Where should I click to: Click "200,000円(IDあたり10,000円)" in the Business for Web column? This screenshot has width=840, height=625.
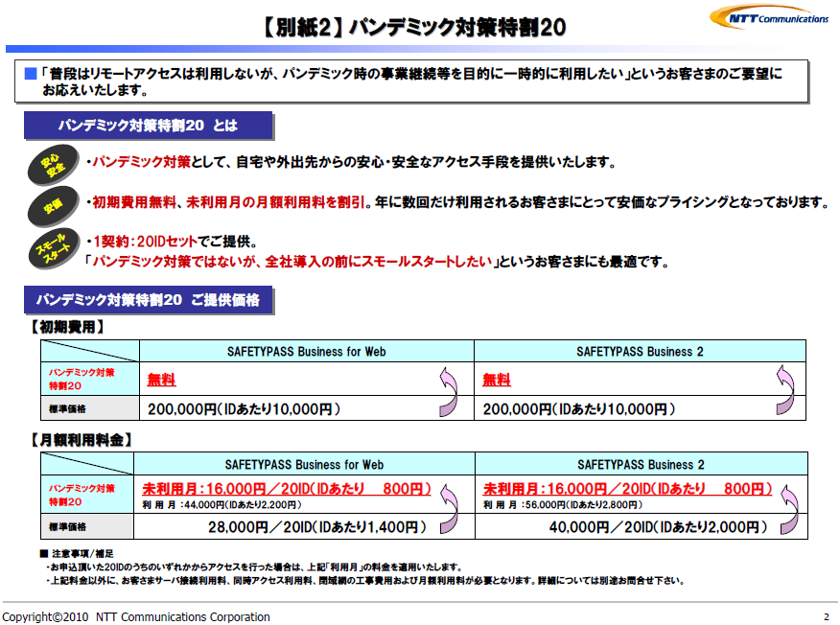(x=245, y=409)
